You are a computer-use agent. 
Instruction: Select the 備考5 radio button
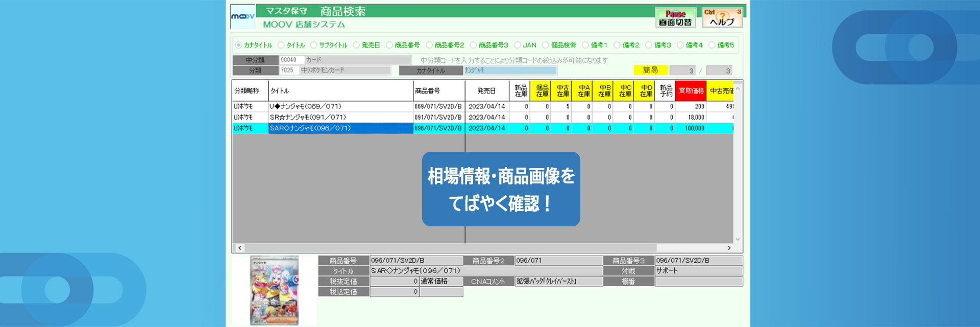712,45
